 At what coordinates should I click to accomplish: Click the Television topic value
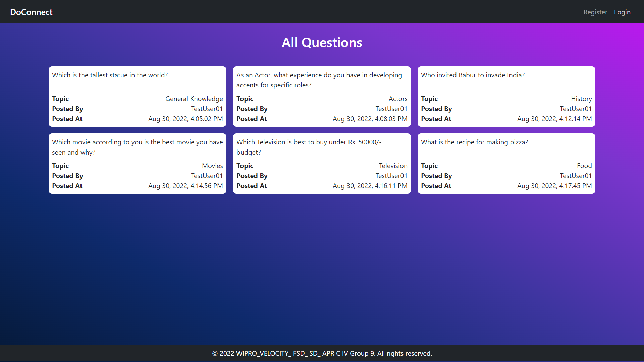393,166
